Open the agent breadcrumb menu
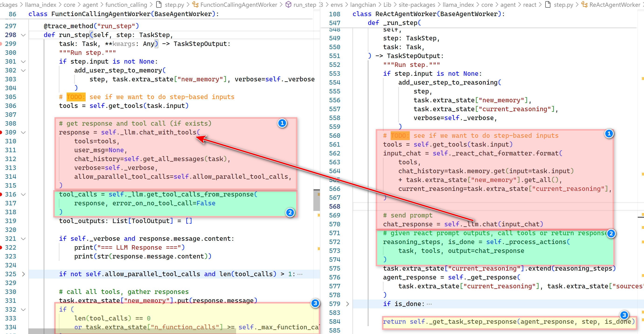 (90, 4)
